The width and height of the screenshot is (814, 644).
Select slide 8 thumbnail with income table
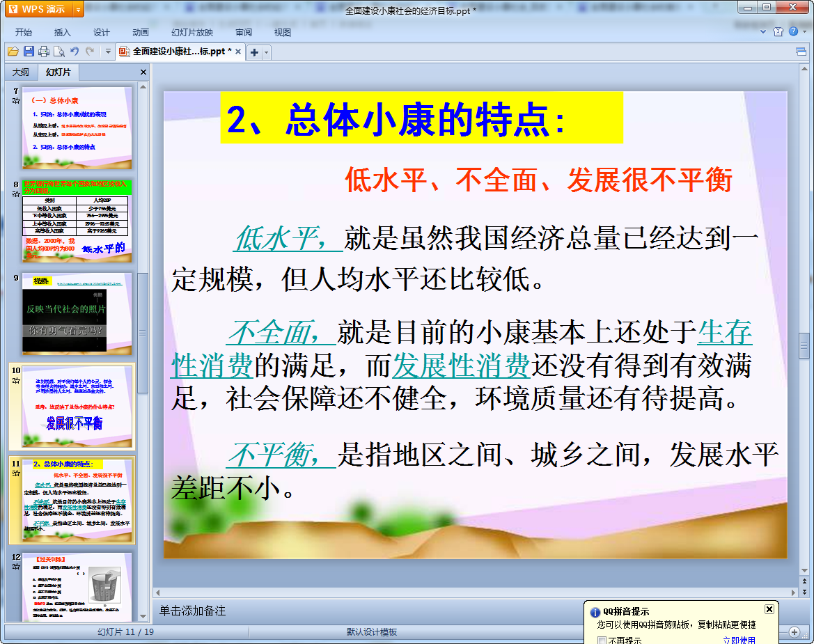(x=77, y=221)
